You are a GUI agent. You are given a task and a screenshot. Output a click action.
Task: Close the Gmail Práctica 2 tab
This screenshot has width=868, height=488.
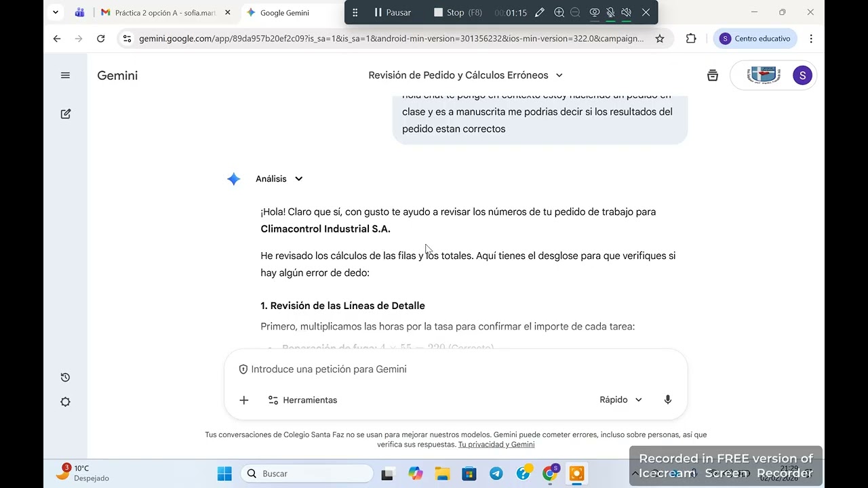tap(227, 12)
